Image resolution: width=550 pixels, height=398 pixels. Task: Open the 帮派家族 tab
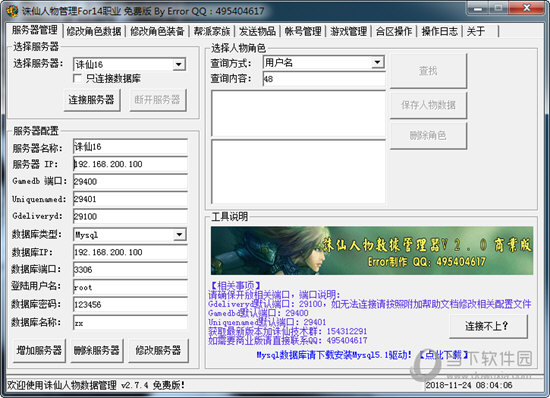(x=212, y=31)
